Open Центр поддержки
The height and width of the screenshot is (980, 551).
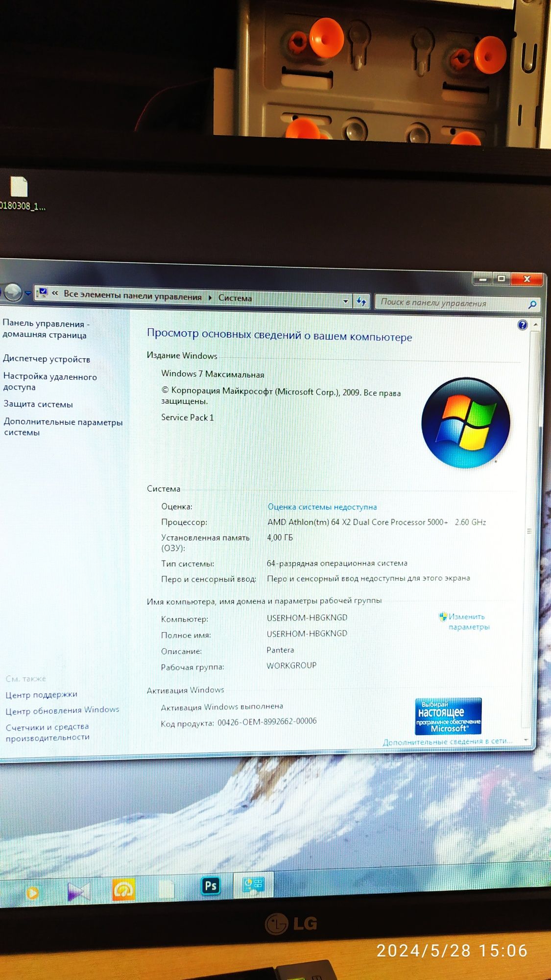41,695
